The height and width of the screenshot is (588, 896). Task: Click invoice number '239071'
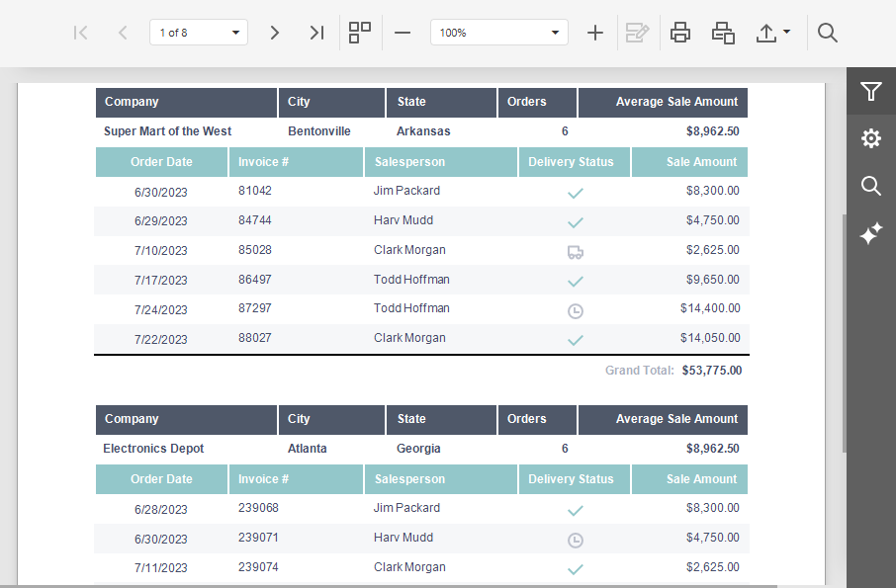pyautogui.click(x=258, y=538)
